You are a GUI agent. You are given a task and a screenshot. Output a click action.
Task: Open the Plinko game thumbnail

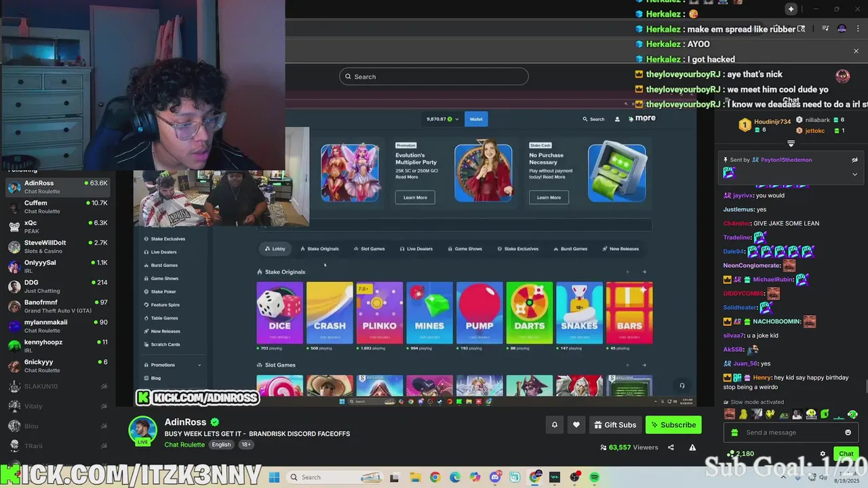tap(380, 312)
